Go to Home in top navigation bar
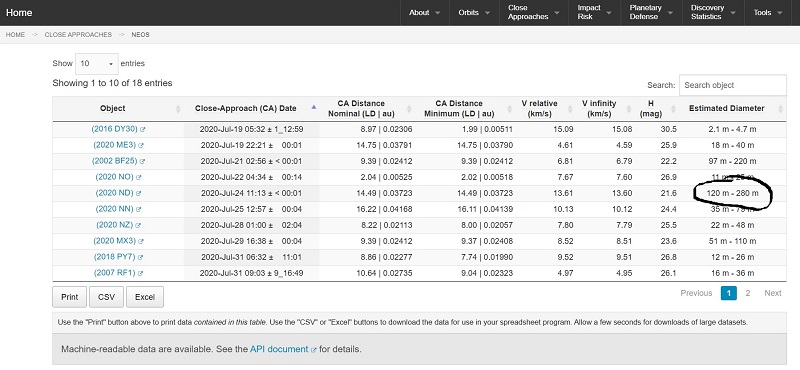 point(19,13)
